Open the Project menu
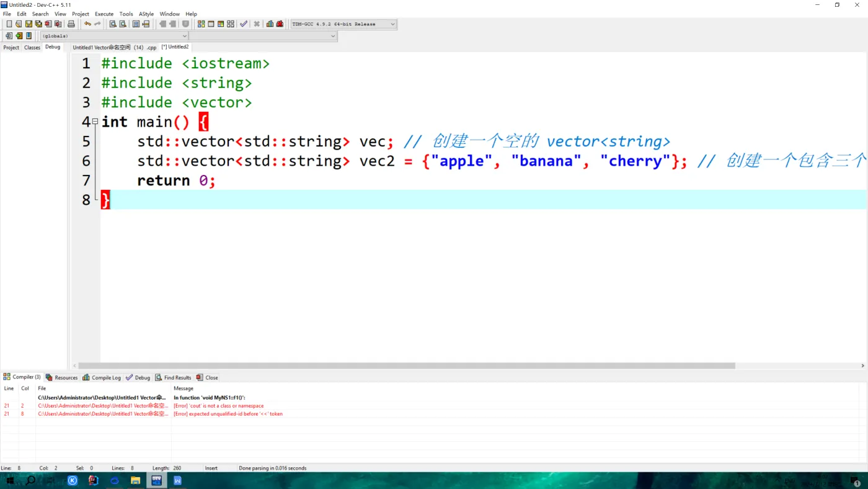868x489 pixels. coord(81,14)
